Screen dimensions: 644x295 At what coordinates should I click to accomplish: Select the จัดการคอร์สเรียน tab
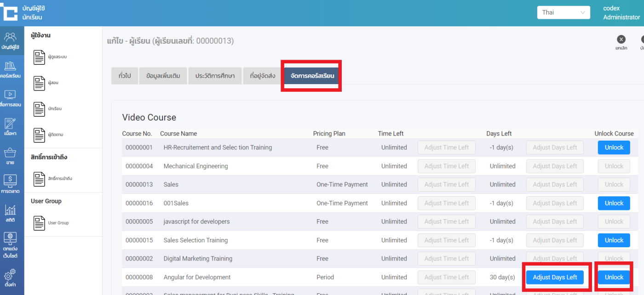coord(312,76)
